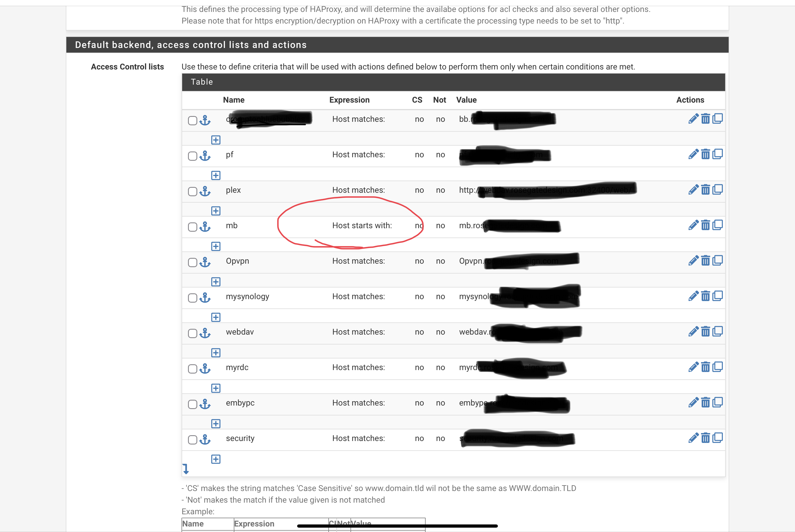Click anchor icon for embypc row
Screen dimensions: 795x532
(205, 404)
